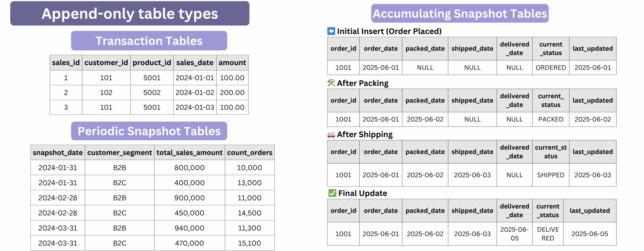Click the SHIPPED current status cell
Viewport: 644px width, 251px height.
pos(551,175)
